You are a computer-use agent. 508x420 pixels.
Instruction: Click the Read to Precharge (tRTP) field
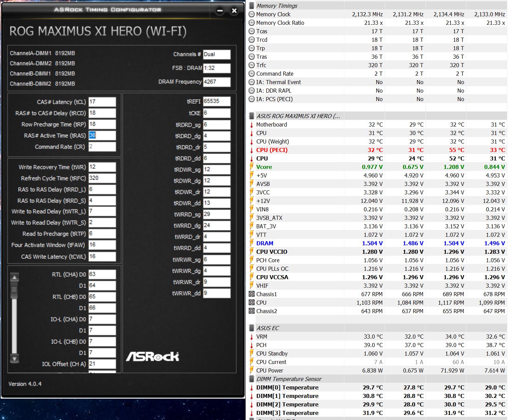pos(102,234)
